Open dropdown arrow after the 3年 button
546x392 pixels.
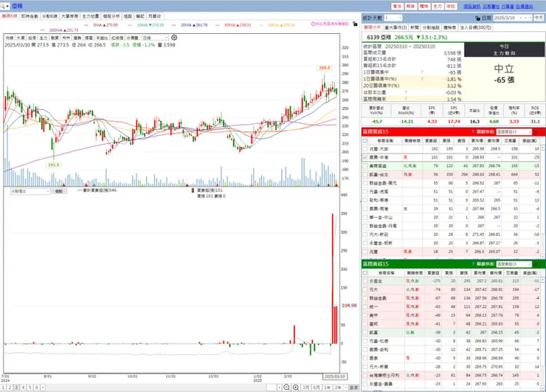point(346,388)
